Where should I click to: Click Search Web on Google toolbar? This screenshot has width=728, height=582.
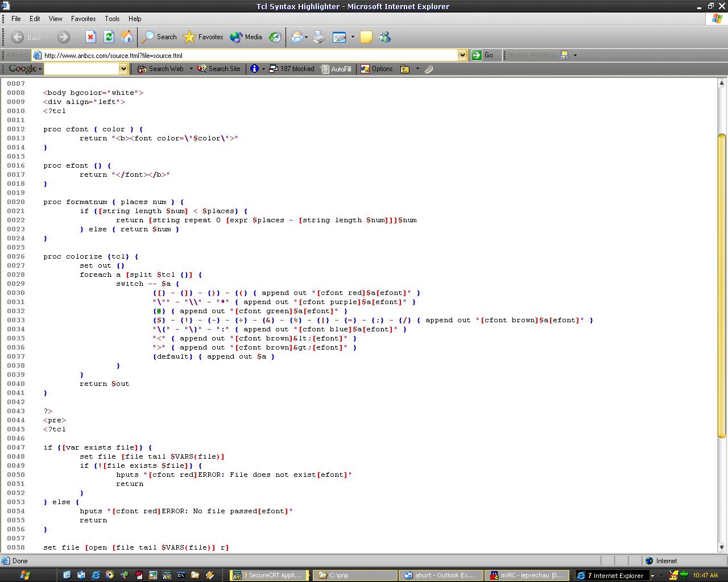pos(160,69)
